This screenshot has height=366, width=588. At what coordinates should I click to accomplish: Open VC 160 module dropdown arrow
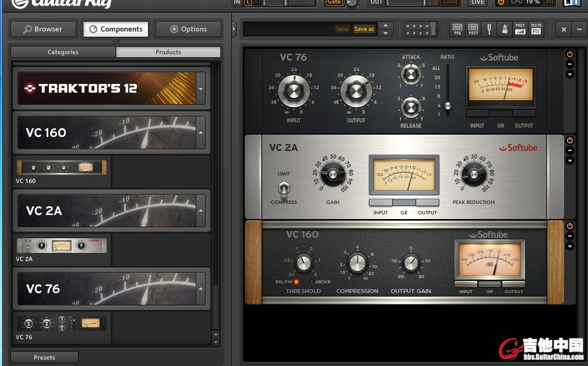(x=569, y=247)
